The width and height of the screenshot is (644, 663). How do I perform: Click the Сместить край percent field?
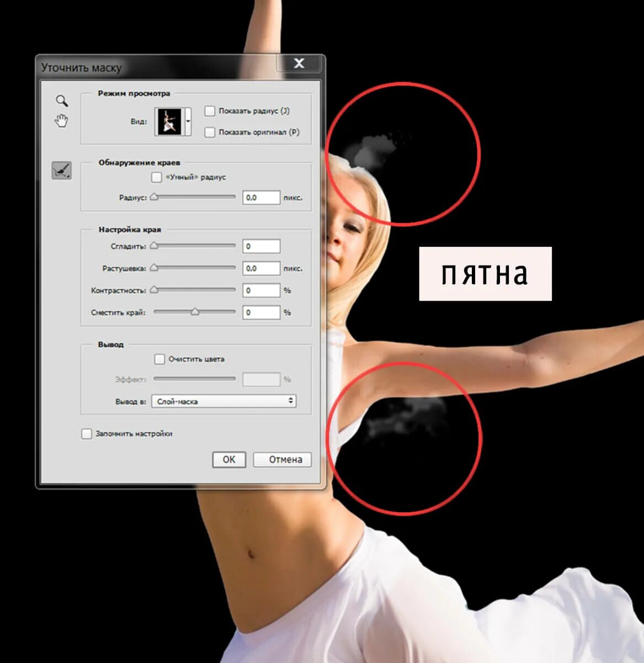[261, 312]
